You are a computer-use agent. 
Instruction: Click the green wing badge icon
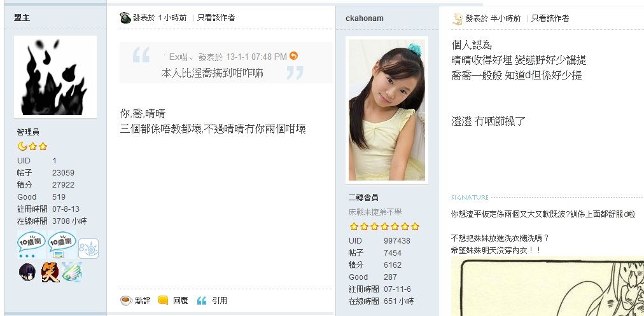pyautogui.click(x=73, y=273)
